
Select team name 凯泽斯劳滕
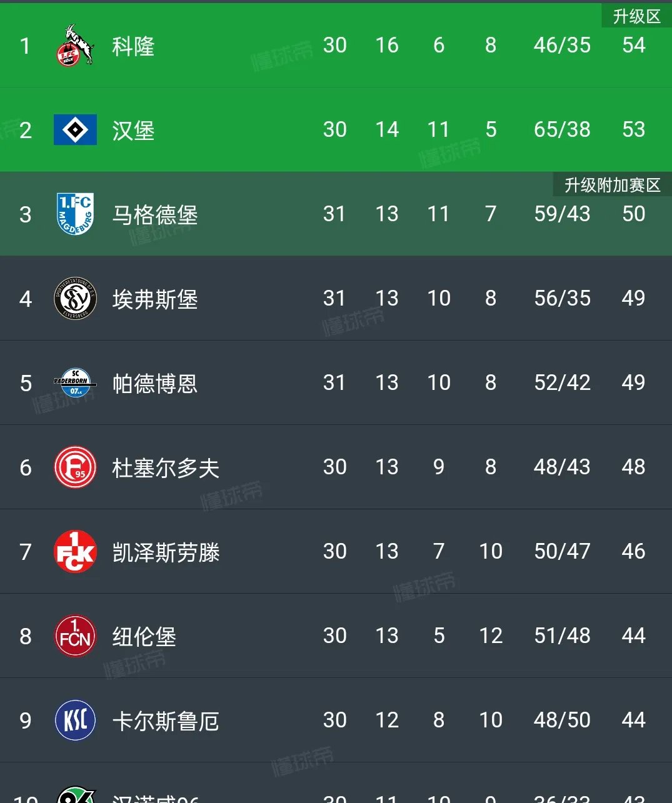(166, 552)
